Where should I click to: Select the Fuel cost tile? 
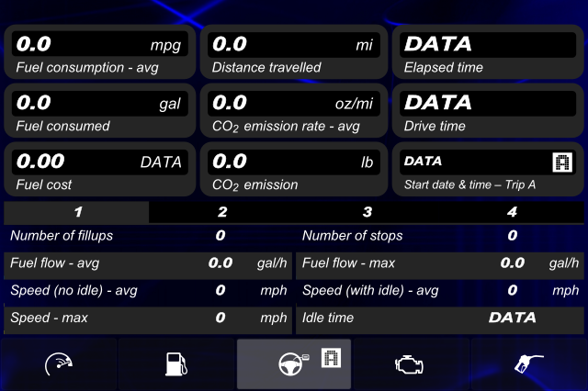tap(100, 169)
